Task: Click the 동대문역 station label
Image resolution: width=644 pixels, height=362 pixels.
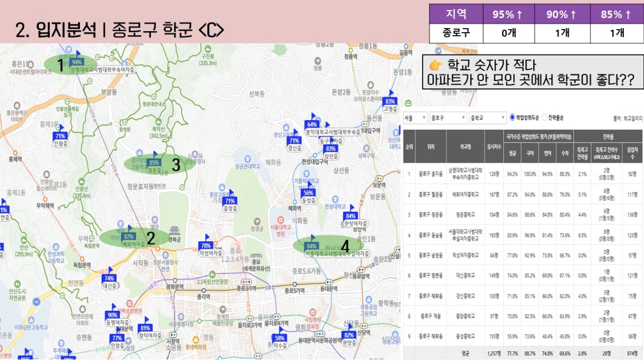Action: [328, 289]
